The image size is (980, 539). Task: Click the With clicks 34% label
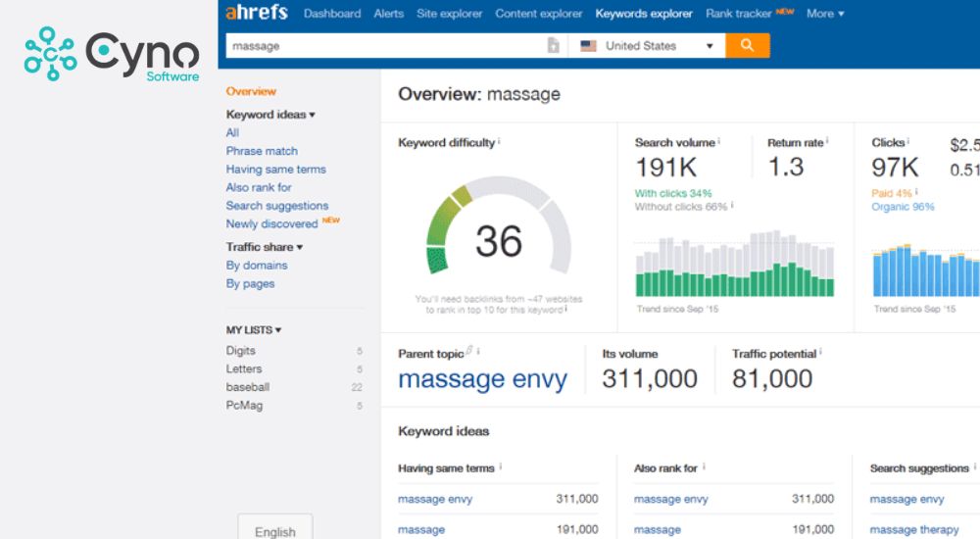pyautogui.click(x=673, y=193)
